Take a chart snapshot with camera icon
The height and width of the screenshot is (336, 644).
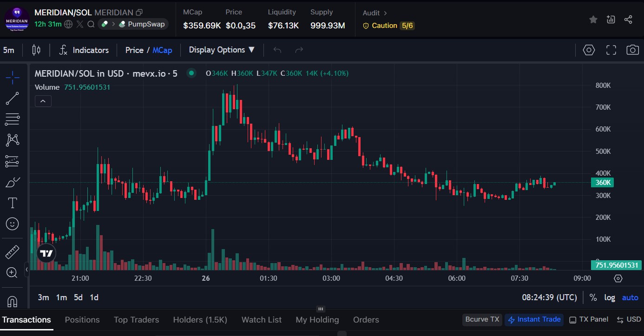click(632, 50)
